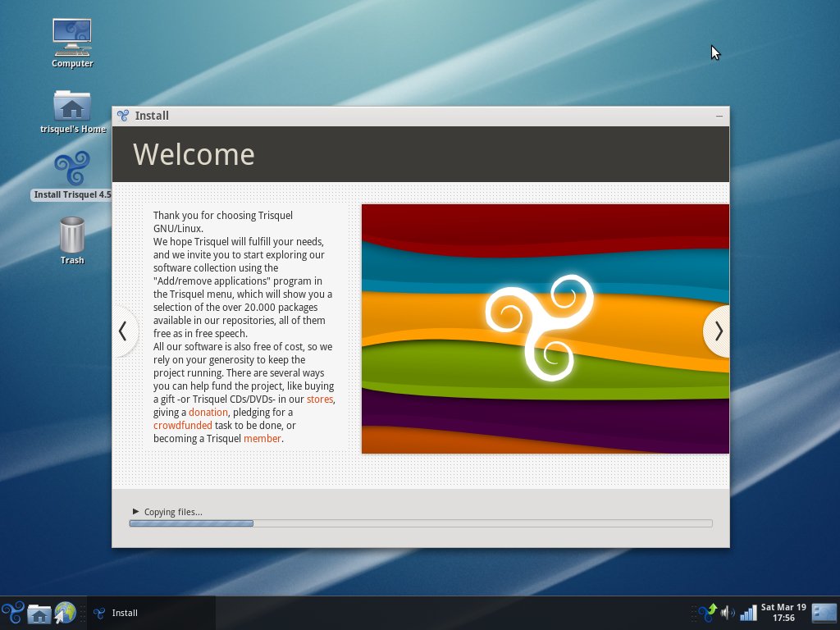The width and height of the screenshot is (840, 630).
Task: Launch the home folder from taskbar
Action: click(39, 614)
